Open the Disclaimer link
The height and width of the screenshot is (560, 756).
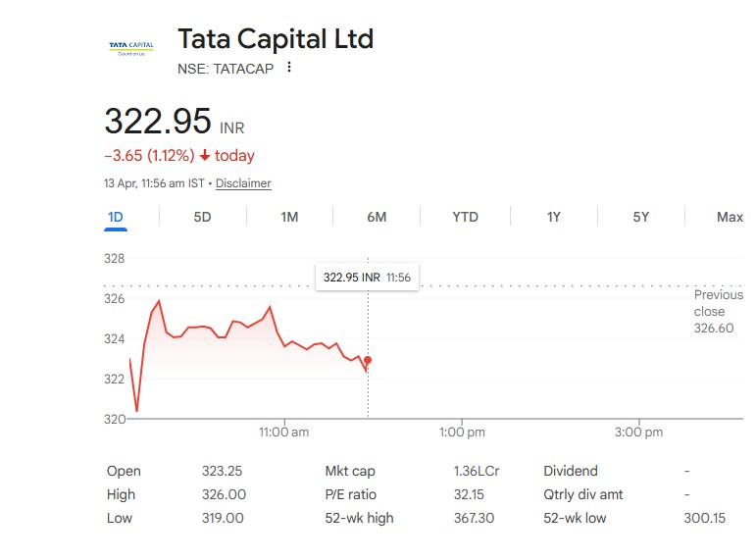tap(243, 183)
